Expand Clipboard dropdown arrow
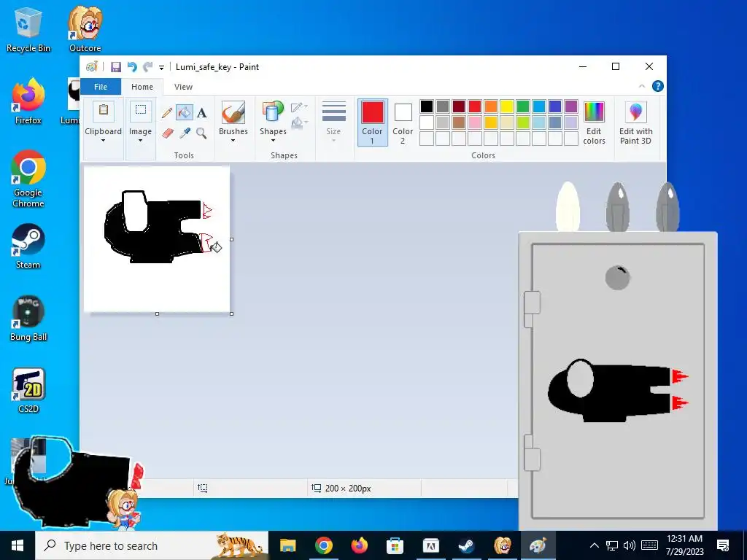The image size is (747, 560). (103, 141)
